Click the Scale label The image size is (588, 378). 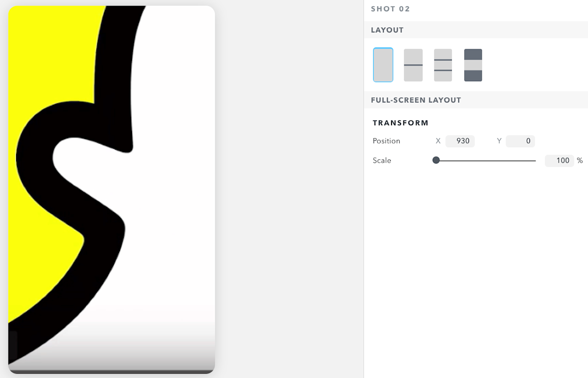click(382, 161)
